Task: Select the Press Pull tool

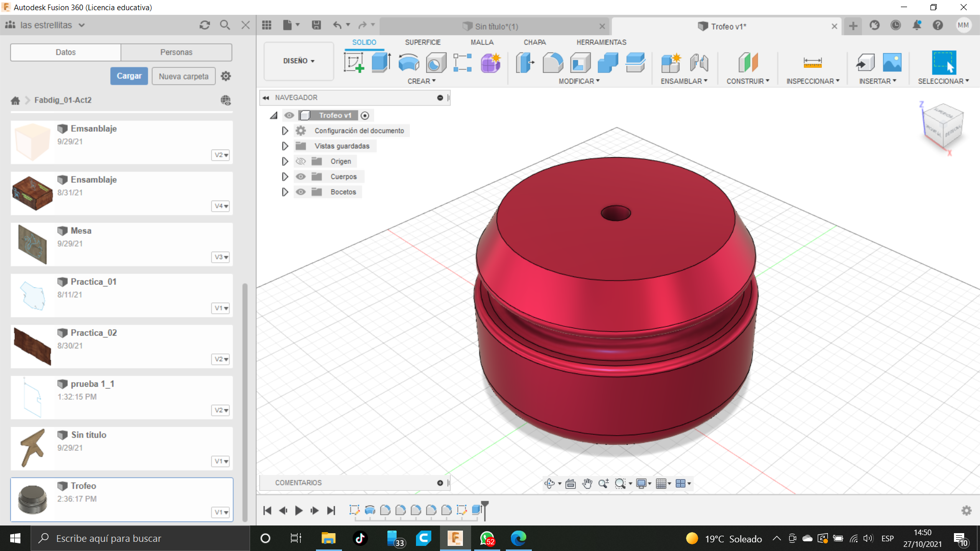Action: (525, 63)
